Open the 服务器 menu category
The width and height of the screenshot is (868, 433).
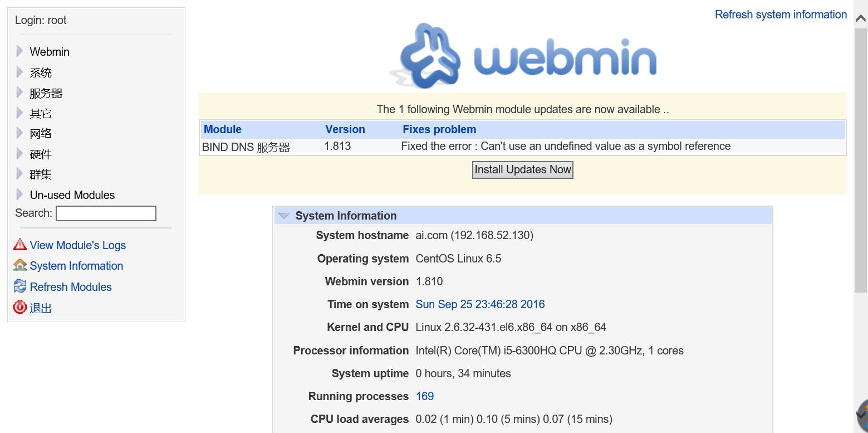click(46, 93)
